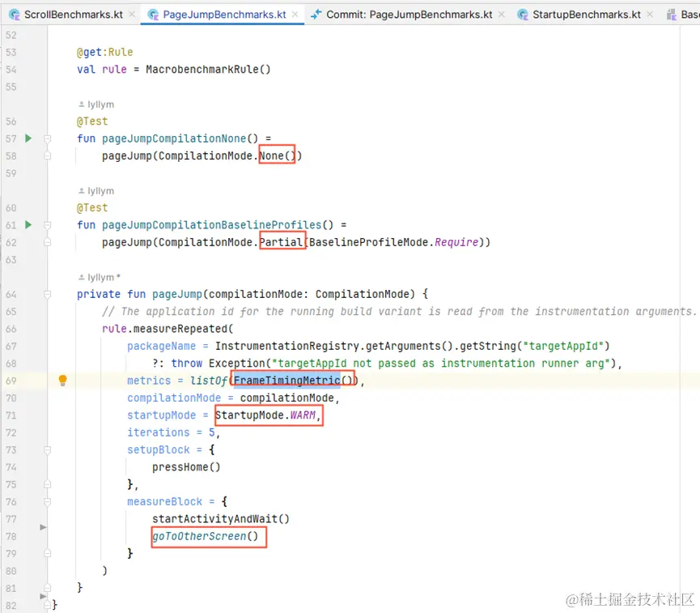This screenshot has height=613, width=700.
Task: Click the Partial compilation mode text
Action: coord(281,241)
